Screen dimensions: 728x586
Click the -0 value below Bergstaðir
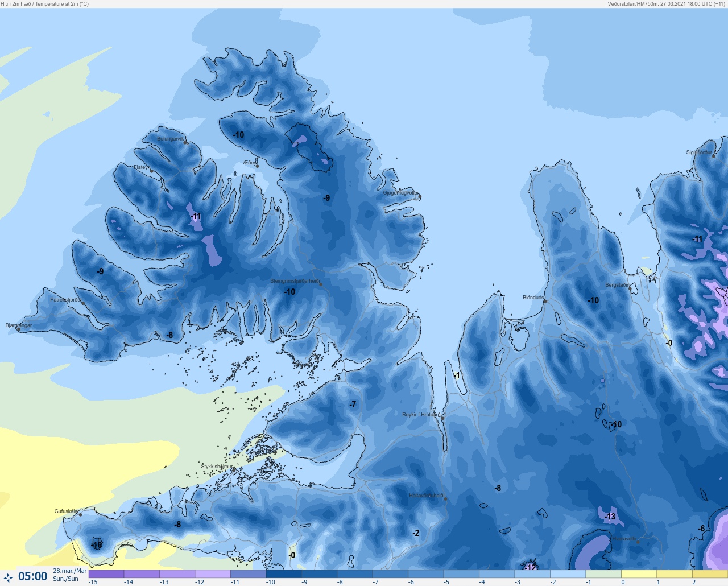tap(669, 343)
